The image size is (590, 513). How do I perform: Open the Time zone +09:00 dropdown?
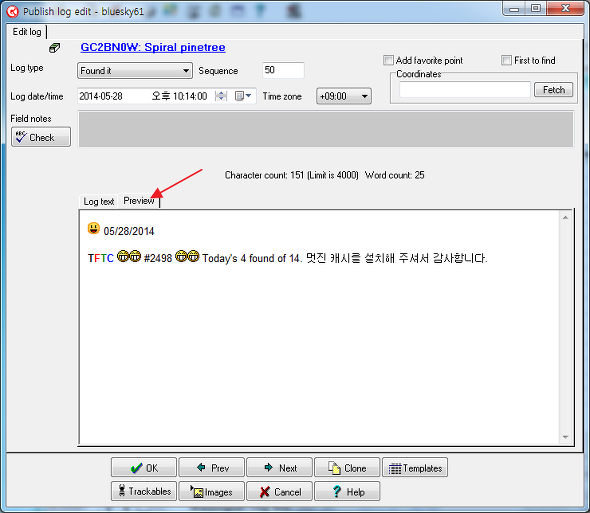[344, 96]
